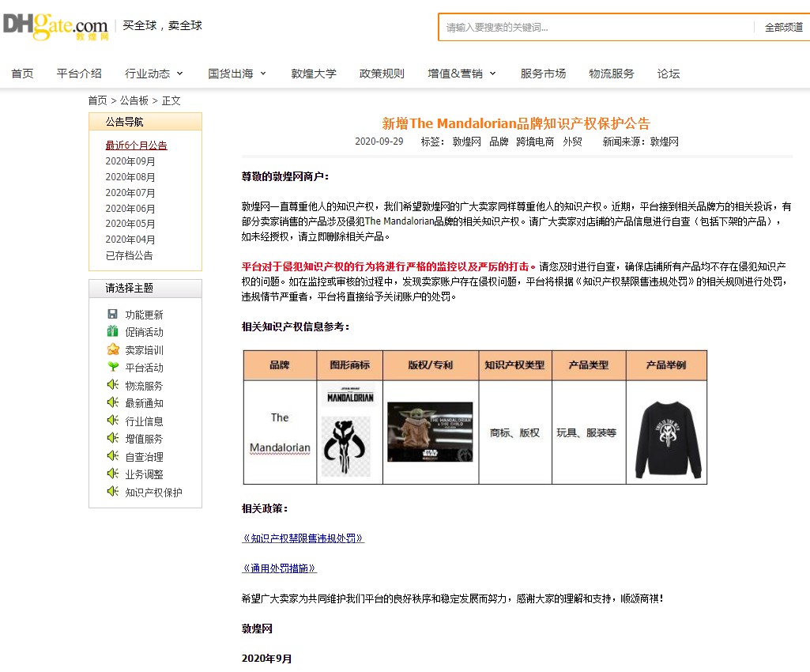Click the announcement date 2020-09-29
The width and height of the screenshot is (810, 672).
click(379, 142)
